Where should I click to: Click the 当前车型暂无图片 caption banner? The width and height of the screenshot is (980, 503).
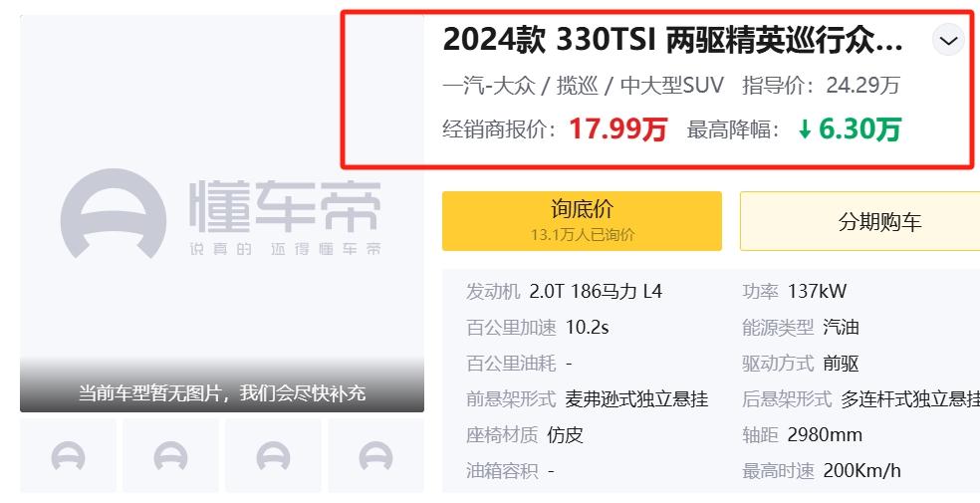222,393
